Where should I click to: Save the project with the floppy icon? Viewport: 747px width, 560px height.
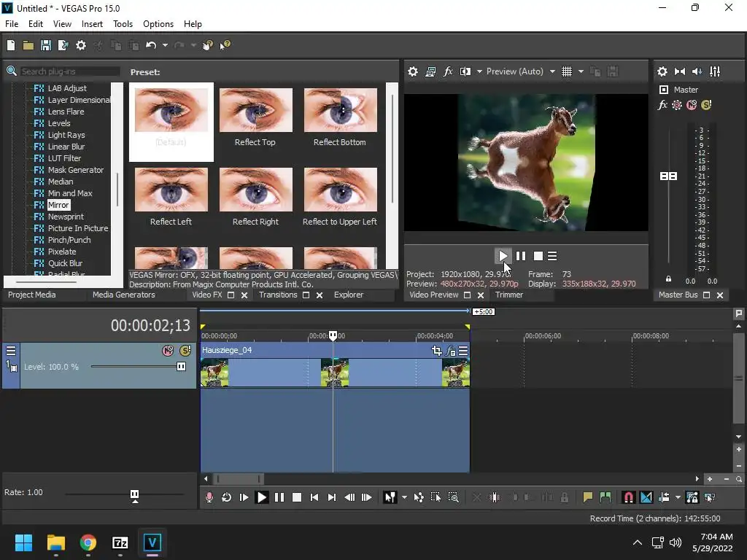tap(46, 45)
